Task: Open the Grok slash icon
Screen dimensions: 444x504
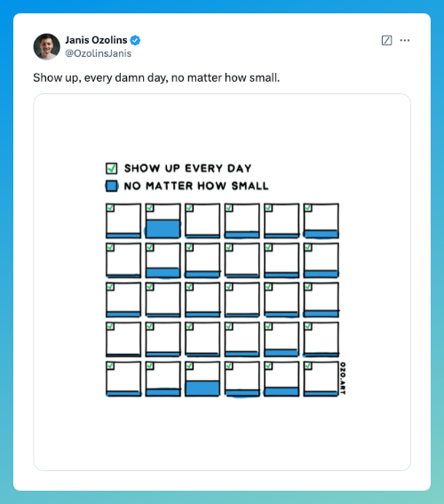Action: (x=386, y=41)
